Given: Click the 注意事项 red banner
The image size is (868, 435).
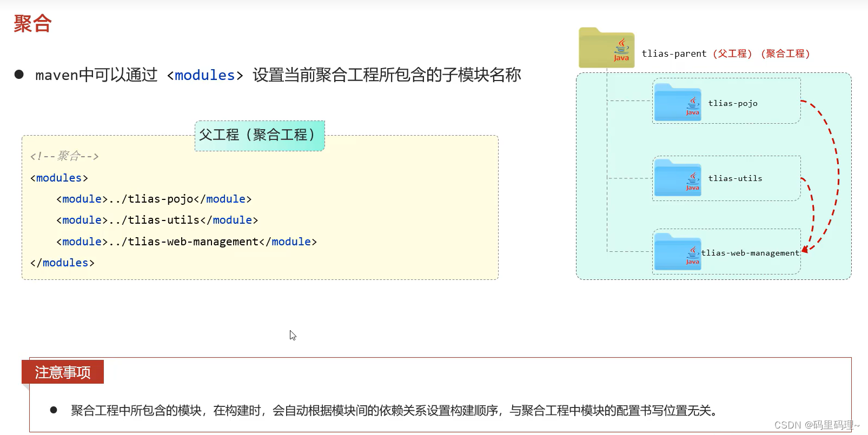Looking at the screenshot, I should click(63, 372).
